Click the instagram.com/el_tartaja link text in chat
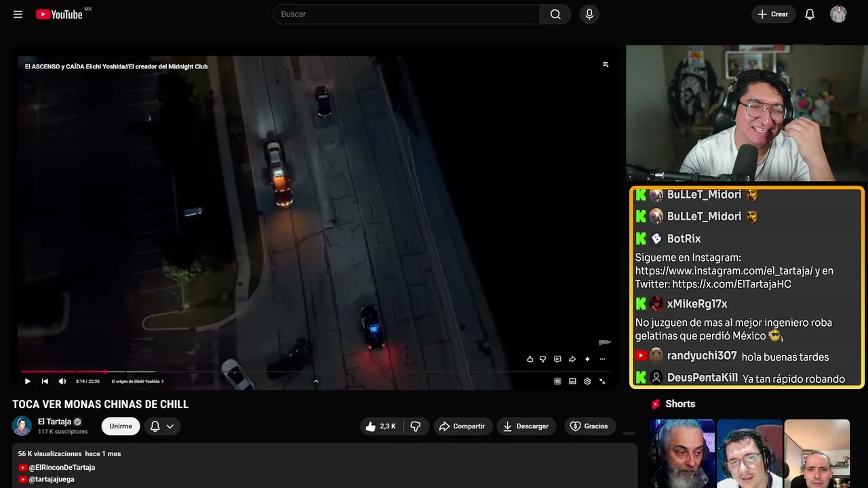Screen dimensions: 868x488 pyautogui.click(x=724, y=271)
